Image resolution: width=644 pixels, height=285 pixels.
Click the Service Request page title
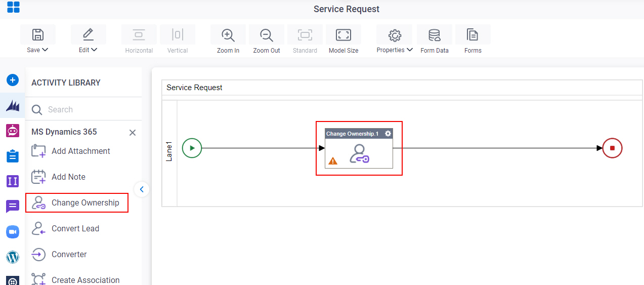pos(347,9)
